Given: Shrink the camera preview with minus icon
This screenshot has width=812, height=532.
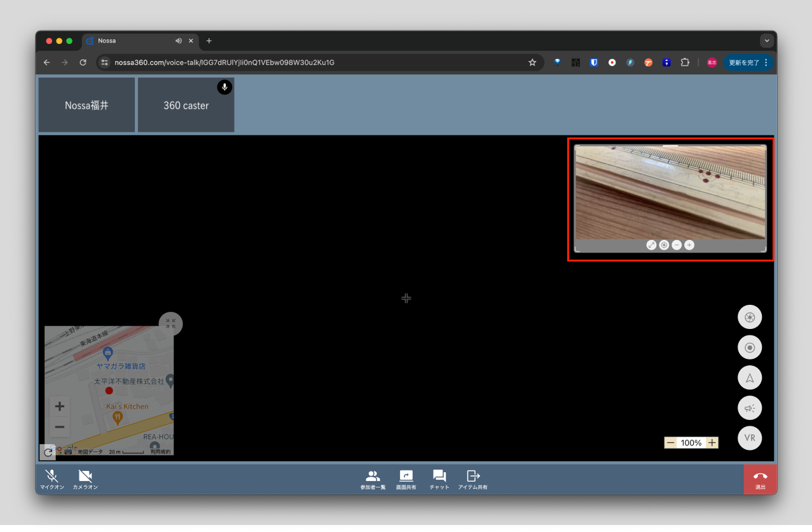Looking at the screenshot, I should [x=677, y=245].
